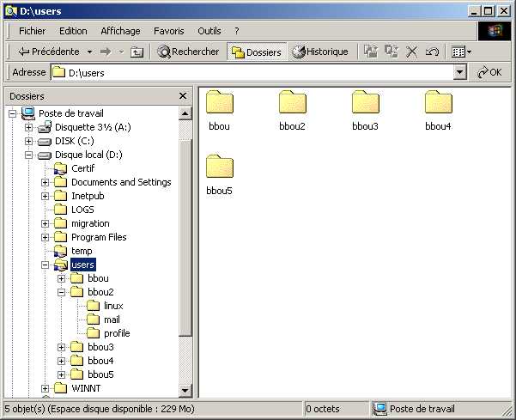This screenshot has height=420, width=516.
Task: Expand bbou4 node in tree
Action: pos(61,361)
